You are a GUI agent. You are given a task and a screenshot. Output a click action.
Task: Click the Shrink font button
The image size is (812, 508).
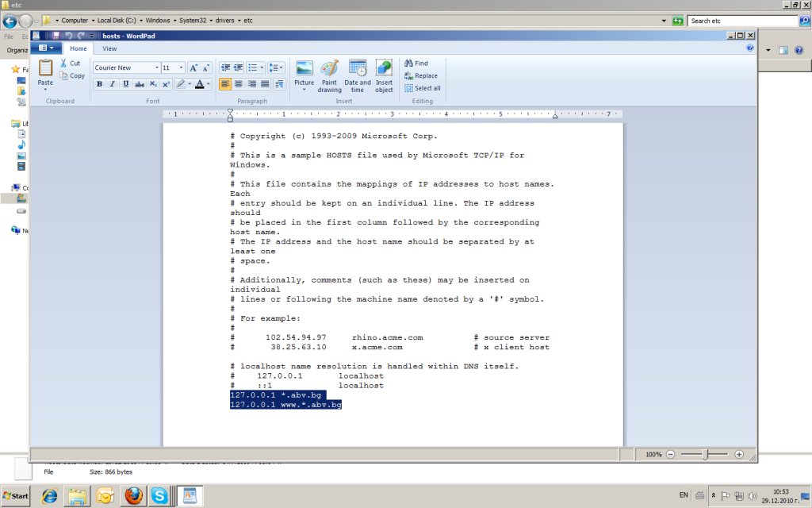point(205,68)
